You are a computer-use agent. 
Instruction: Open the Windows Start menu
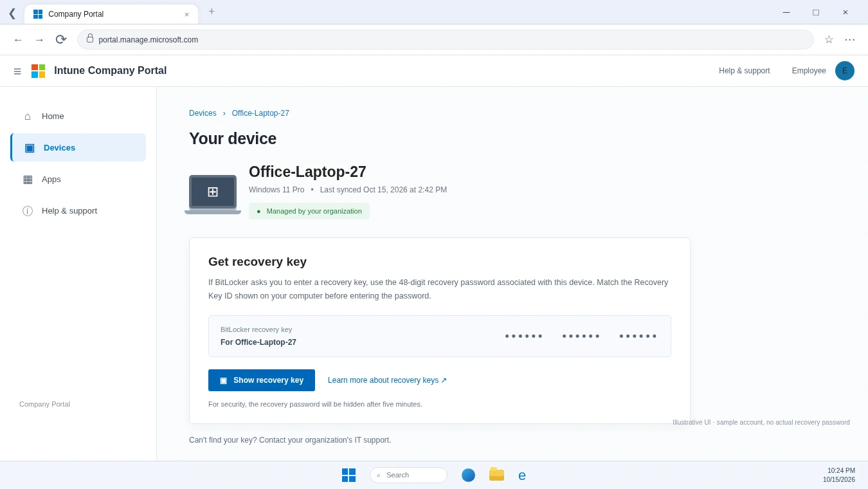(348, 475)
